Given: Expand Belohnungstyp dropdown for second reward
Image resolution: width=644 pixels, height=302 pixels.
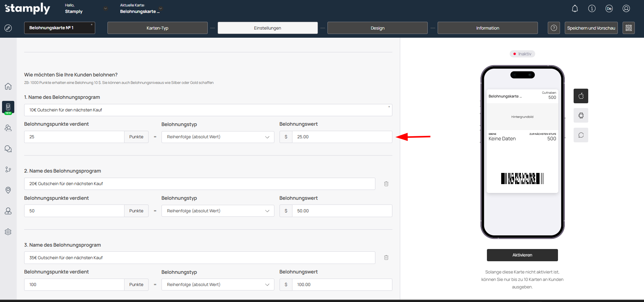Looking at the screenshot, I should (218, 211).
